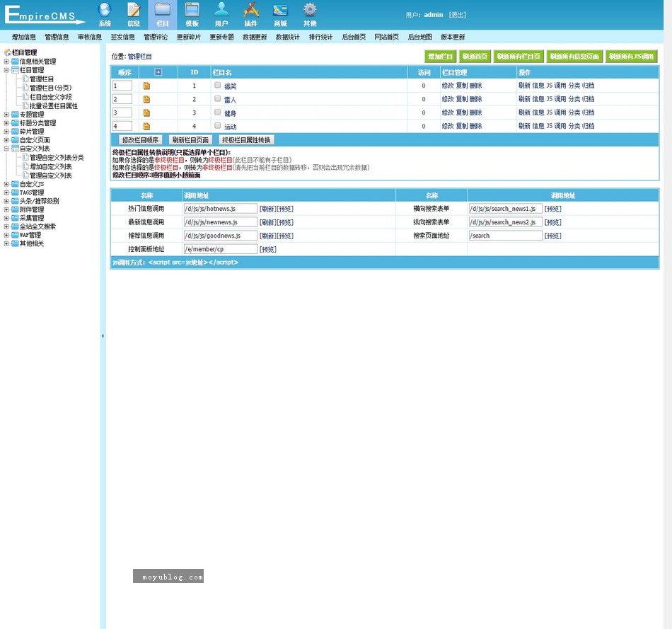Click the green 刷新首页 button
This screenshot has height=629, width=672.
point(475,56)
